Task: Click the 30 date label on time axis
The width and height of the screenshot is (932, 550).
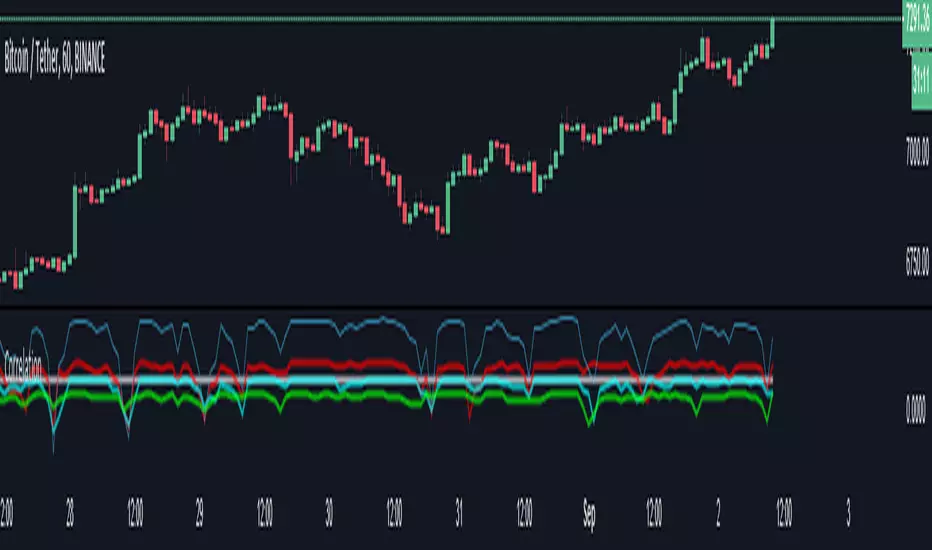Action: tap(329, 513)
